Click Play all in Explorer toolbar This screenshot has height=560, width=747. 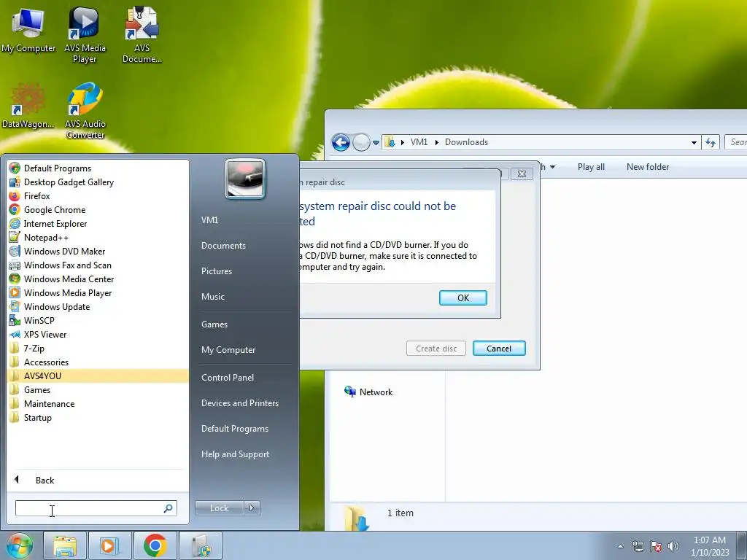pos(591,167)
